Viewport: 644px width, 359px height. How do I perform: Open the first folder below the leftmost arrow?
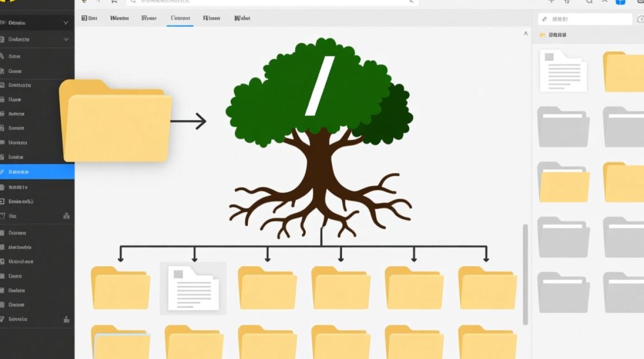tap(120, 288)
